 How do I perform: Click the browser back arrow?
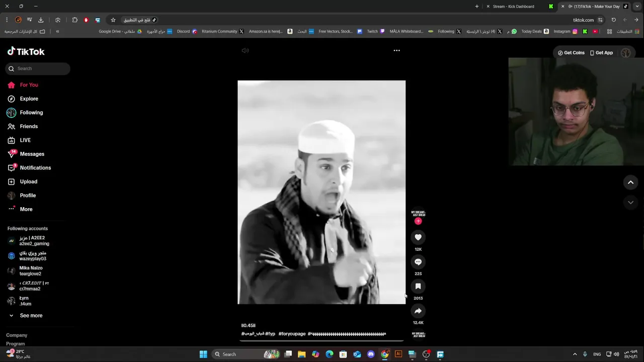click(636, 20)
